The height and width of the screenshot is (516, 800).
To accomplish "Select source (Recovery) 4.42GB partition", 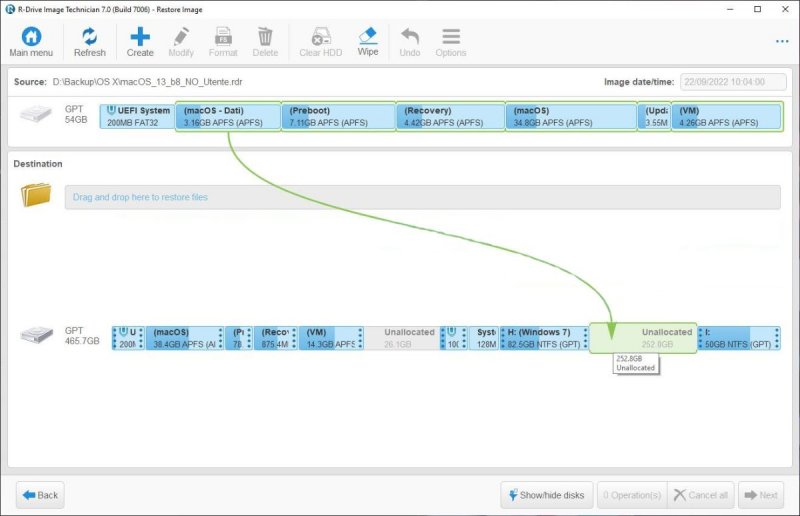I will 451,116.
